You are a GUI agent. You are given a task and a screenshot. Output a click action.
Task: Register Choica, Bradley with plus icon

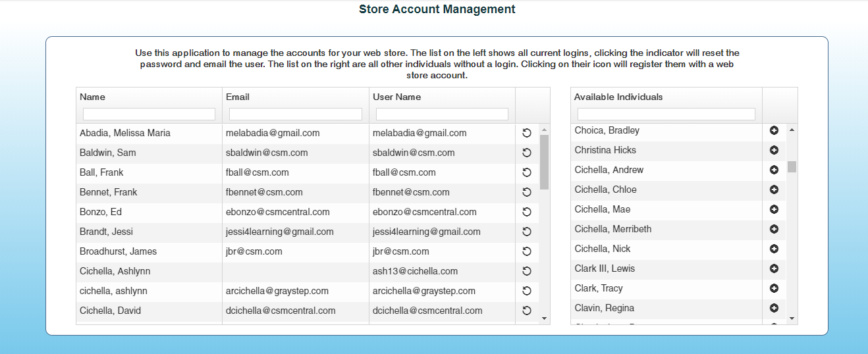tap(774, 130)
